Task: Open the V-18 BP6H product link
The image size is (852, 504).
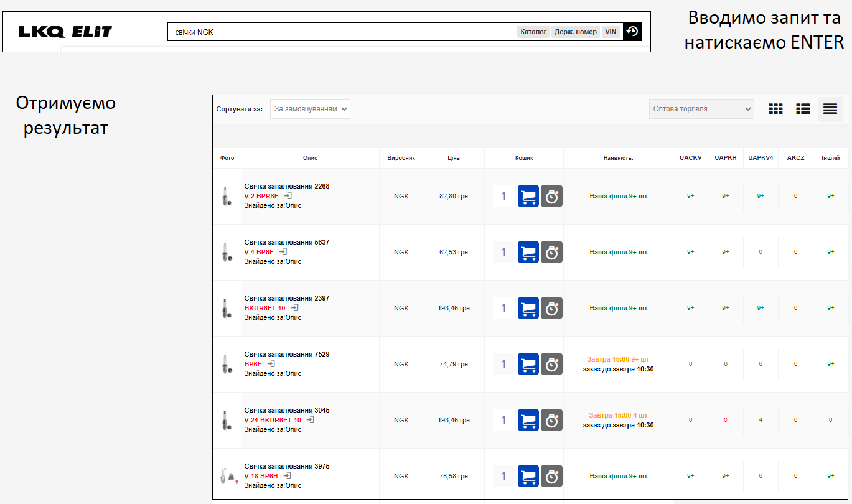Action: click(x=261, y=476)
